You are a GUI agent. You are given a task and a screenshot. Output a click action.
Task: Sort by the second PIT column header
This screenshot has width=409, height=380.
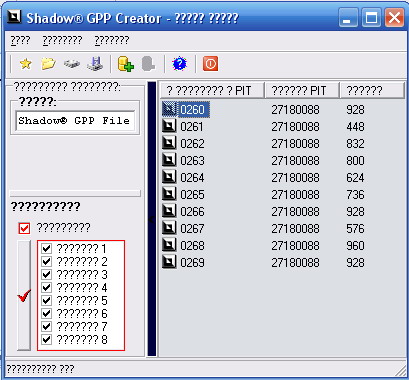pos(302,90)
